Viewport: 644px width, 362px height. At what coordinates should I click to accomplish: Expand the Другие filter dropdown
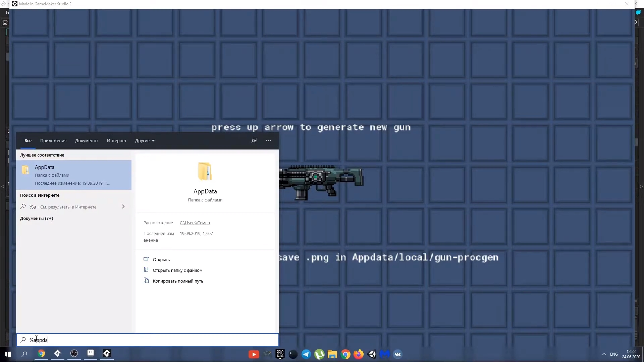click(x=145, y=141)
